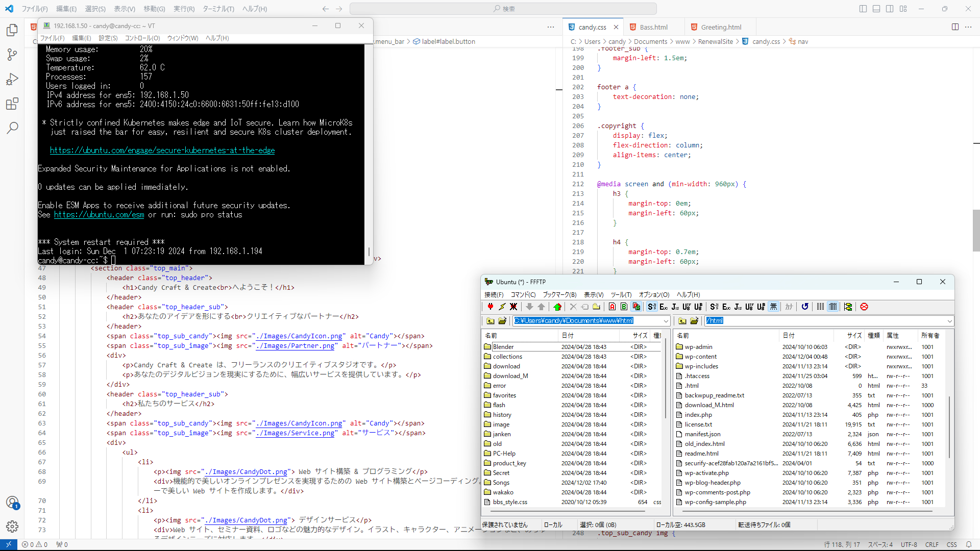Click the red abort transfer icon
The height and width of the screenshot is (551, 980).
tap(864, 307)
